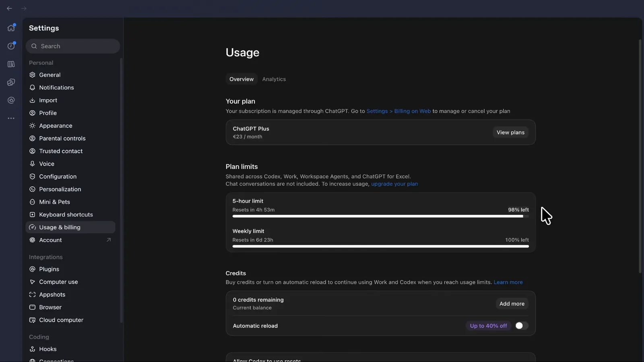Open the three-dots more menu in left rail
644x362 pixels.
point(11,118)
